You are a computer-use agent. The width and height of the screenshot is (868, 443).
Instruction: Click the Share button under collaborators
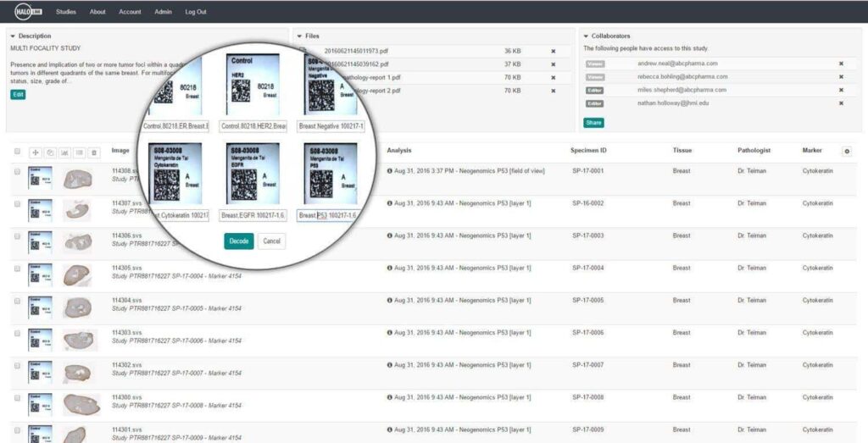click(x=593, y=123)
